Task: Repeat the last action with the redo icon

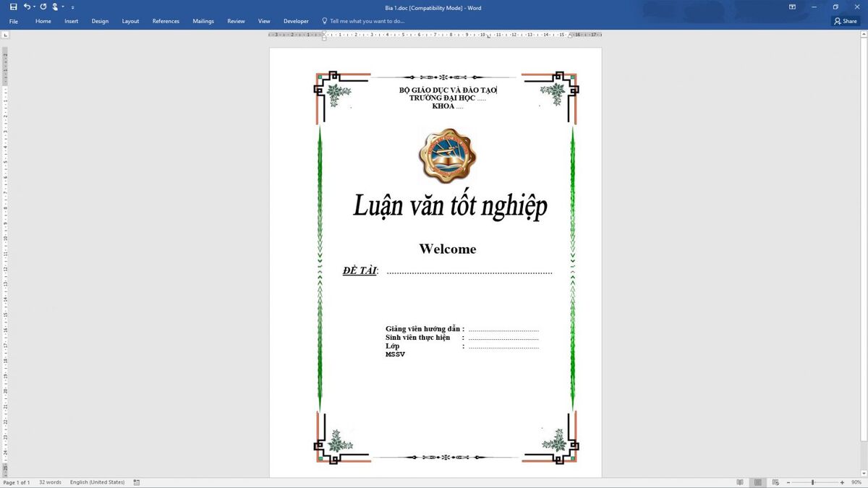Action: click(43, 7)
